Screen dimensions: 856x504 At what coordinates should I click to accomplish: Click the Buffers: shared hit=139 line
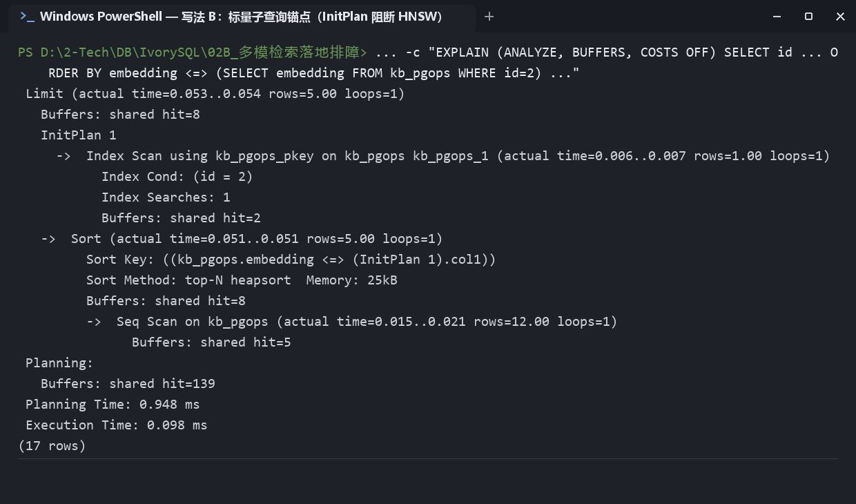coord(128,384)
